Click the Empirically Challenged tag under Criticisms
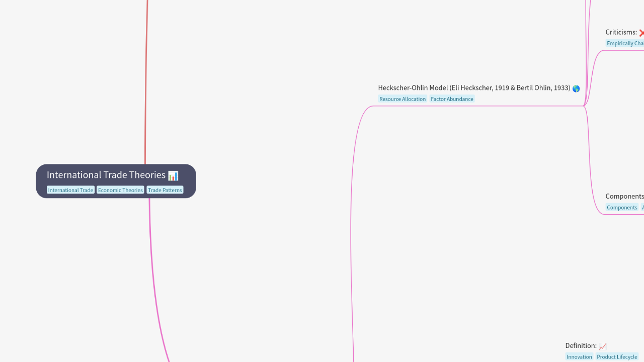Screen dimensions: 644x362 pos(625,43)
